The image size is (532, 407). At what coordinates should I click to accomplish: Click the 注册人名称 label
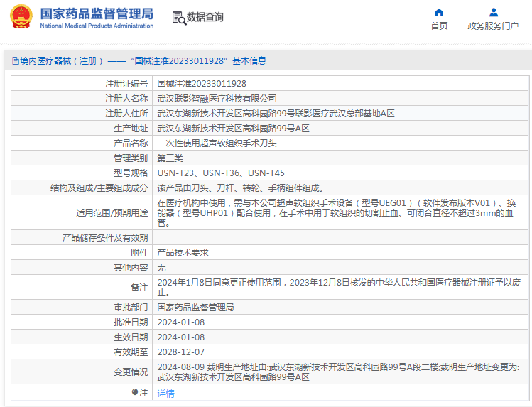coord(126,98)
